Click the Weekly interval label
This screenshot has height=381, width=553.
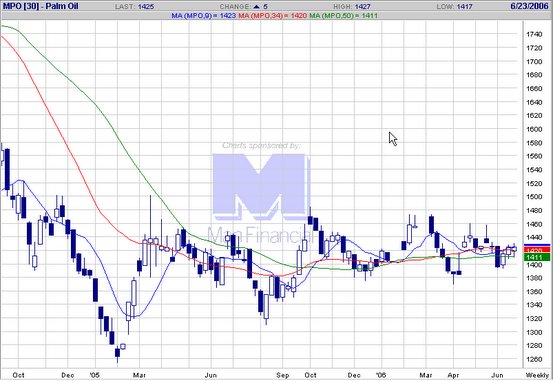537,375
